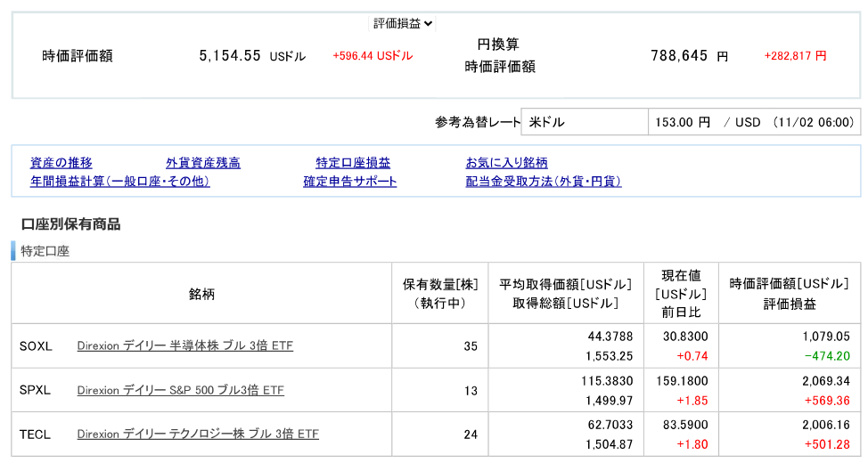
Task: Open the 特定口座損益 link
Action: pos(353,163)
